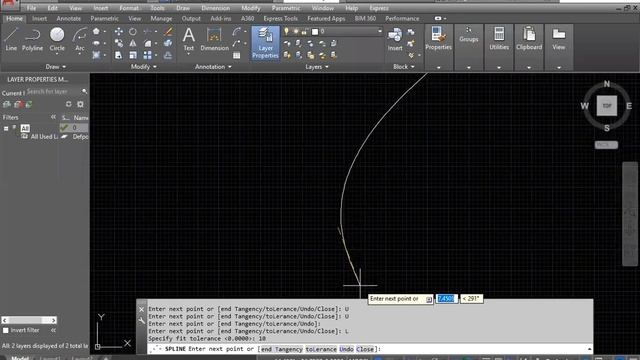Click the Table tool in Annotation panel
This screenshot has height=360, width=640.
coord(237,55)
